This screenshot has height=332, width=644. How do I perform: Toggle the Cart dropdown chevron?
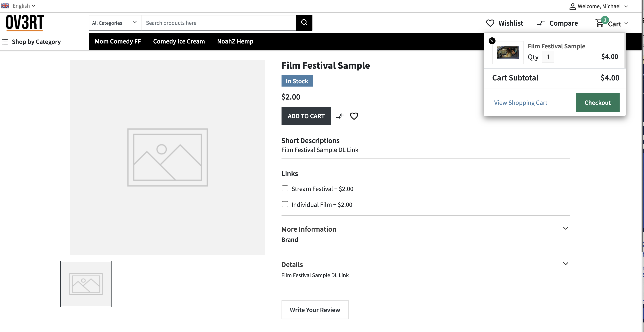pos(626,23)
